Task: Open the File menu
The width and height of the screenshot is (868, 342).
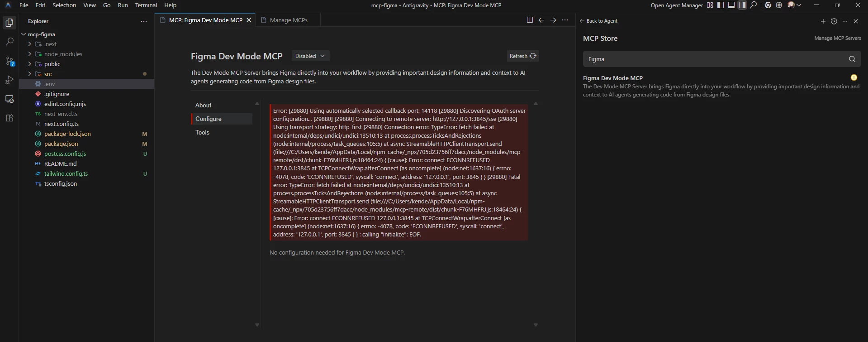Action: point(24,5)
